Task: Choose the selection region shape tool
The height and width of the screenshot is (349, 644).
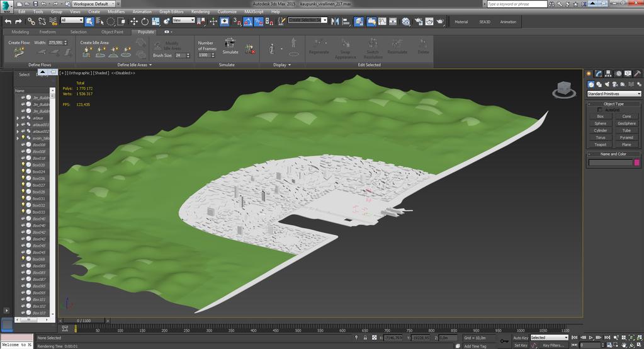Action: tap(111, 21)
